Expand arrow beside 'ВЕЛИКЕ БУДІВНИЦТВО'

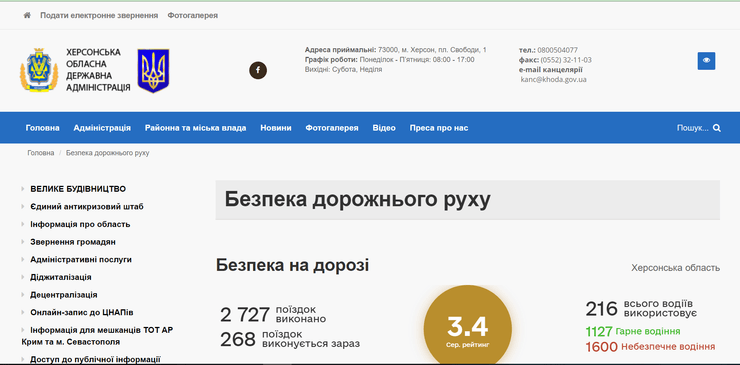pyautogui.click(x=23, y=189)
